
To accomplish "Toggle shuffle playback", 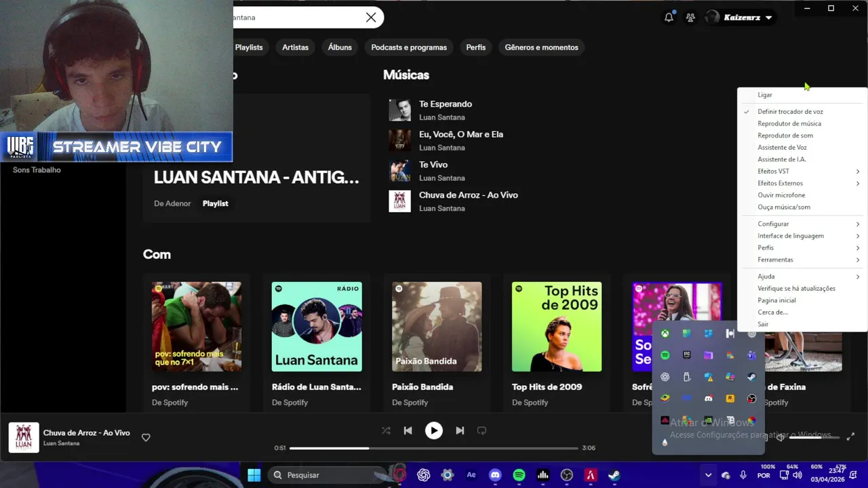I will point(386,430).
